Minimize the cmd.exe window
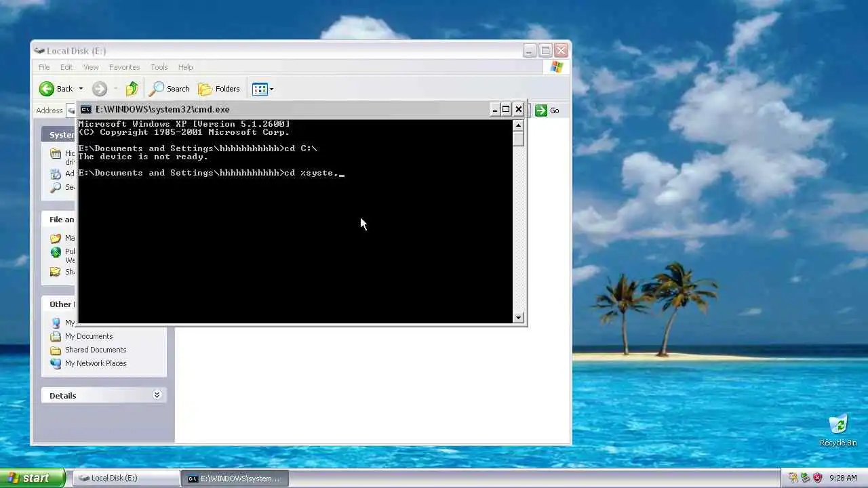 coord(495,109)
